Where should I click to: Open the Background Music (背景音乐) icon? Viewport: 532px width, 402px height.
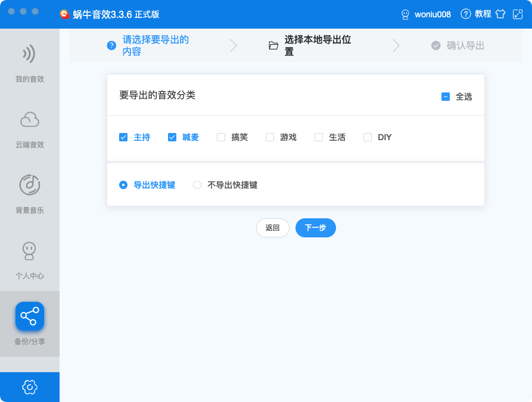point(30,185)
